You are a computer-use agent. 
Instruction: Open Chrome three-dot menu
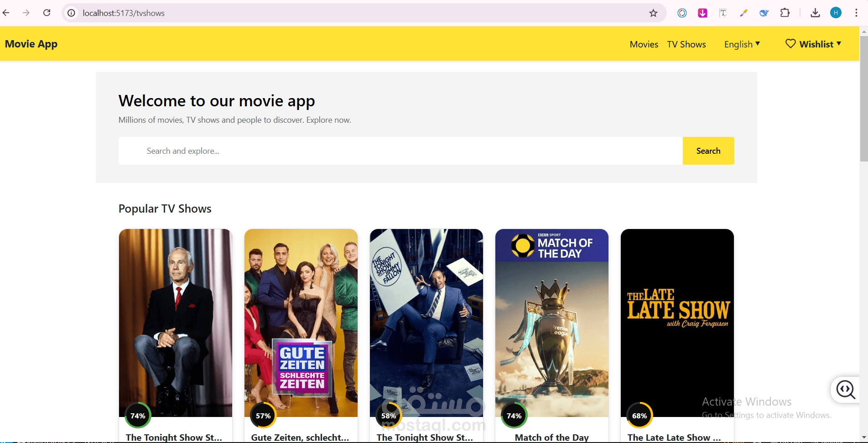856,13
